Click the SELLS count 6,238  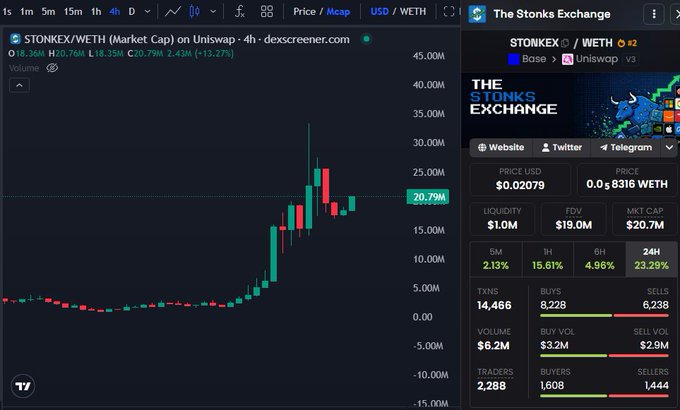point(655,305)
